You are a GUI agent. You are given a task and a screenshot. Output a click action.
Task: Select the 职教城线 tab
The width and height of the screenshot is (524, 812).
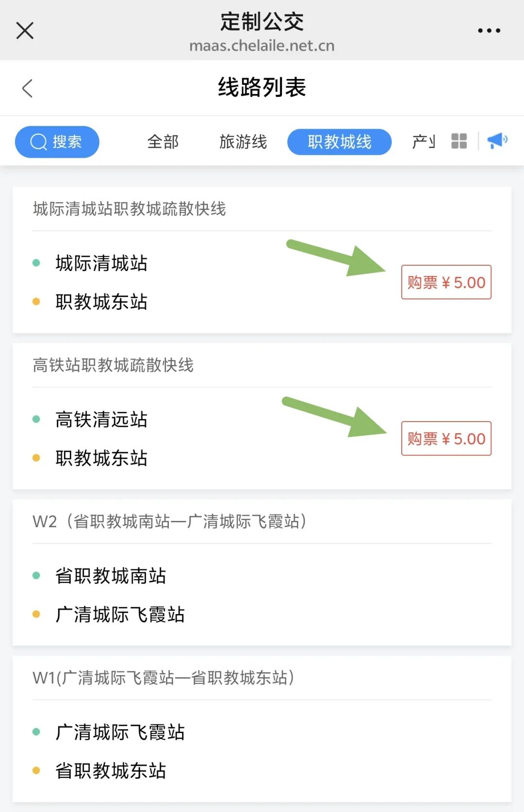pos(339,142)
